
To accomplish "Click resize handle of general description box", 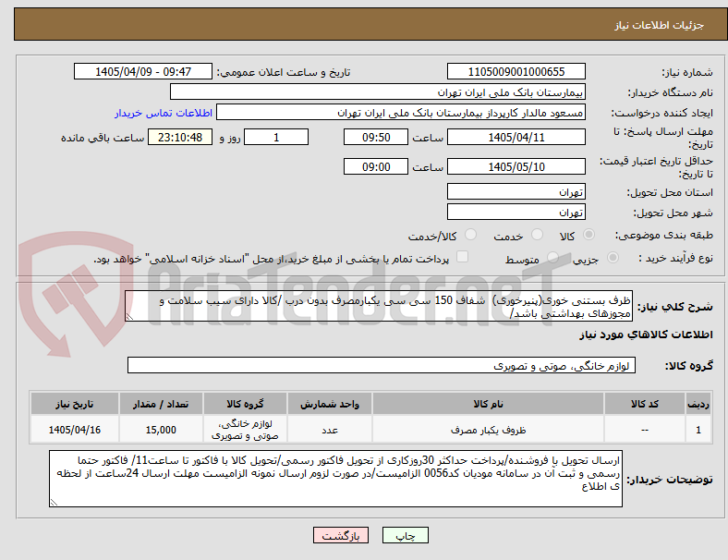I will [129, 317].
